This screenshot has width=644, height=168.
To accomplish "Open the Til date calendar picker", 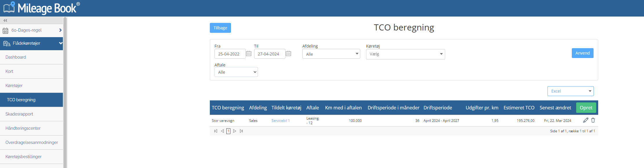I will click(288, 54).
